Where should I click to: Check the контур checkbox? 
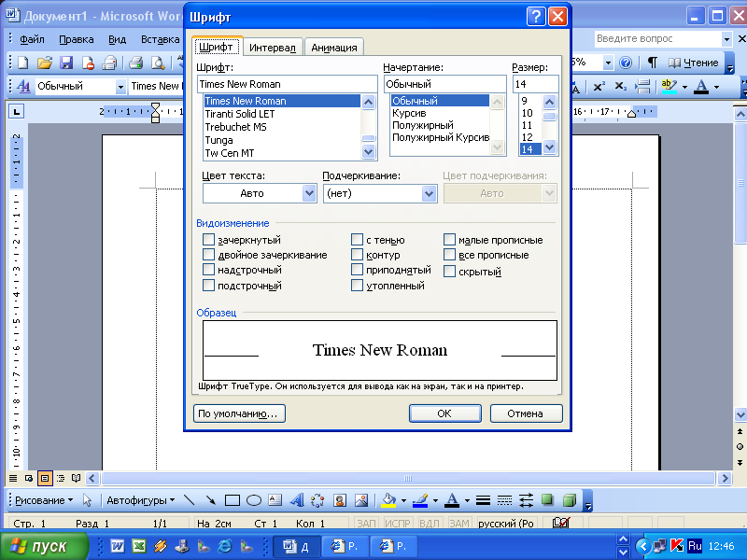357,254
